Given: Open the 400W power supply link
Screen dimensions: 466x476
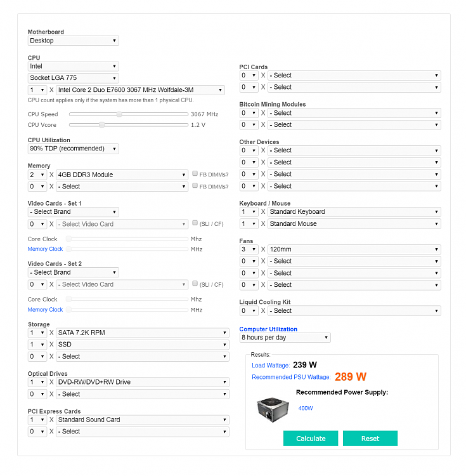Looking at the screenshot, I should click(306, 408).
